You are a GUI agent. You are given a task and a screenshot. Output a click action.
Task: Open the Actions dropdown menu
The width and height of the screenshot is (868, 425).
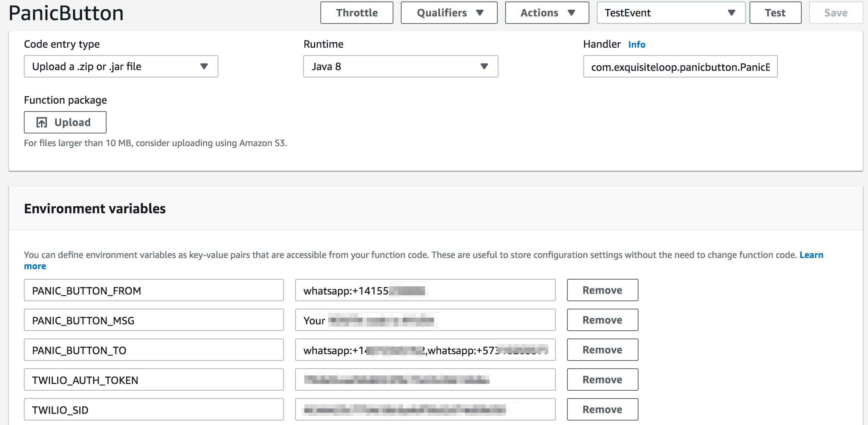click(547, 13)
